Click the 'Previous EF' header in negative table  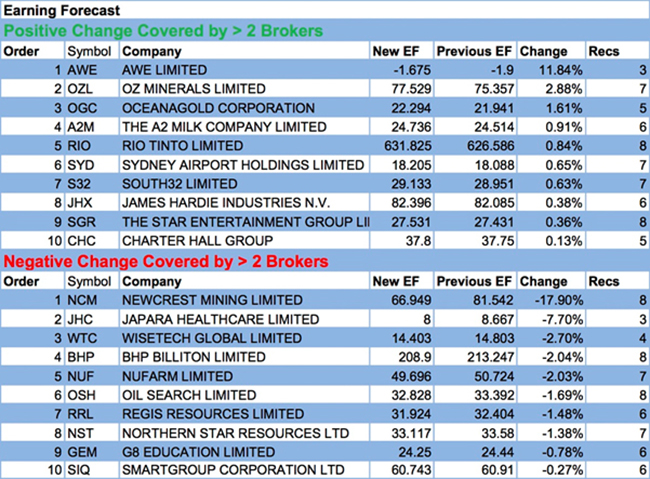(x=479, y=281)
